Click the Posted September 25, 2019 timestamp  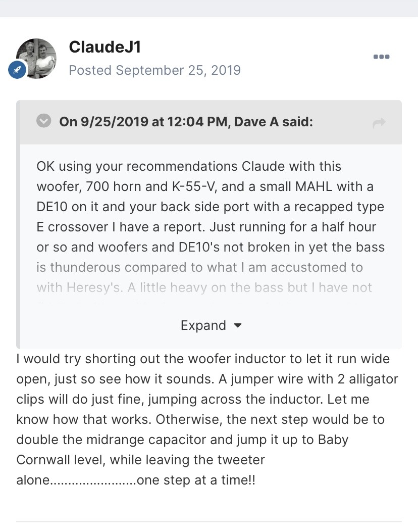(x=154, y=70)
